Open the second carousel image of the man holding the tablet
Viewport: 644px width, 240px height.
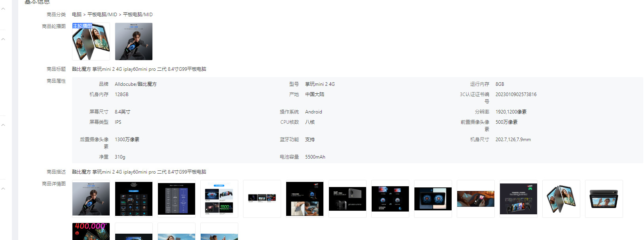tap(134, 42)
